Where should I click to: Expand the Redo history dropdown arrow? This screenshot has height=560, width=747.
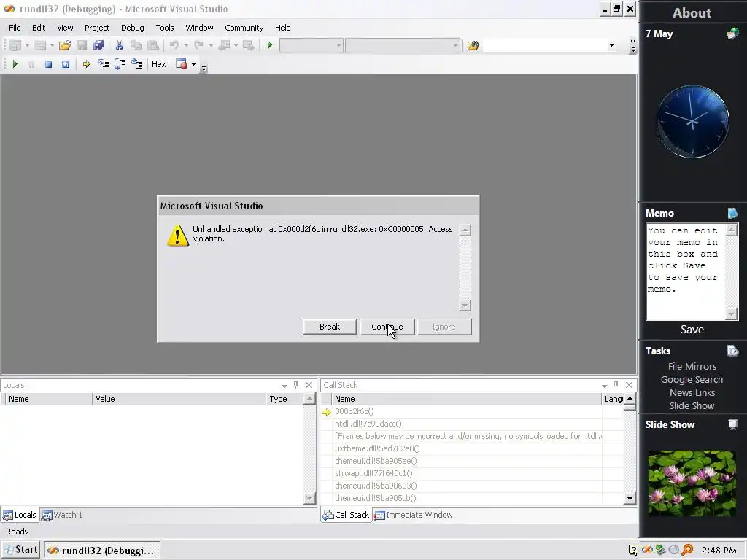click(x=211, y=45)
